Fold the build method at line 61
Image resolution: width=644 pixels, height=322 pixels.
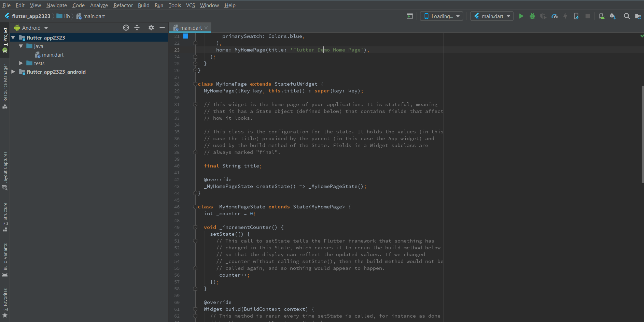click(x=195, y=309)
